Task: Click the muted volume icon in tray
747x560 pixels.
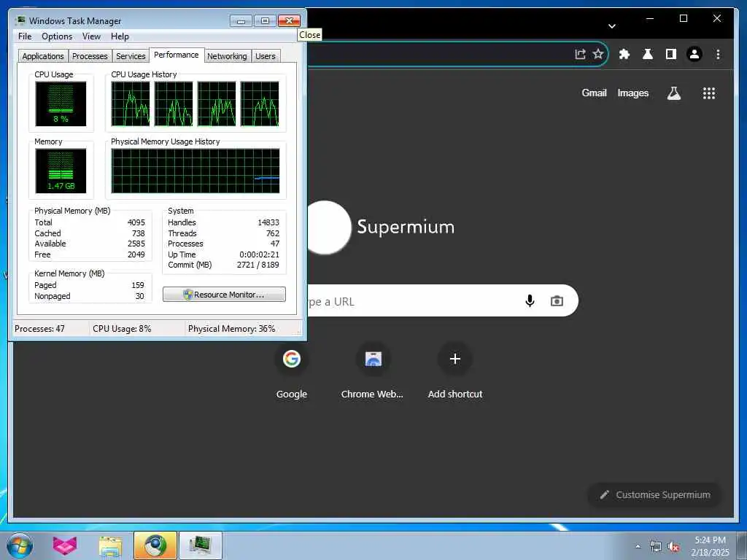Action: tap(673, 547)
